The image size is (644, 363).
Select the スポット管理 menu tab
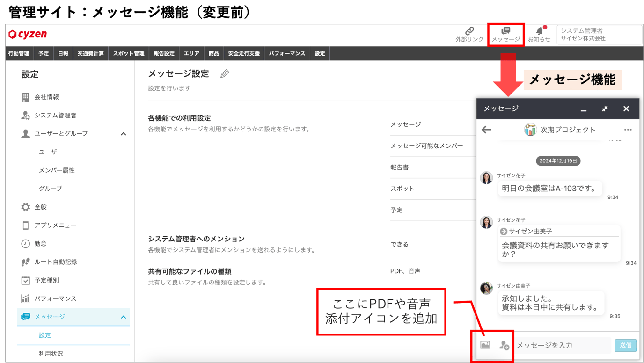point(129,54)
